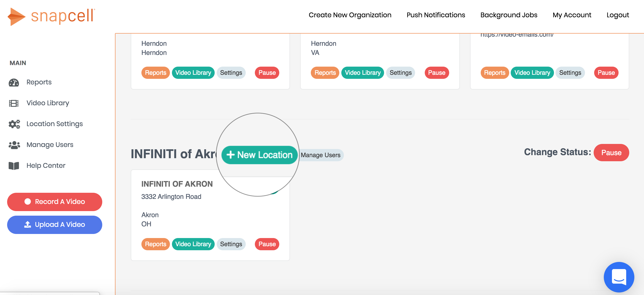The width and height of the screenshot is (644, 295).
Task: Click Manage Users pill beside New Location
Action: [320, 155]
